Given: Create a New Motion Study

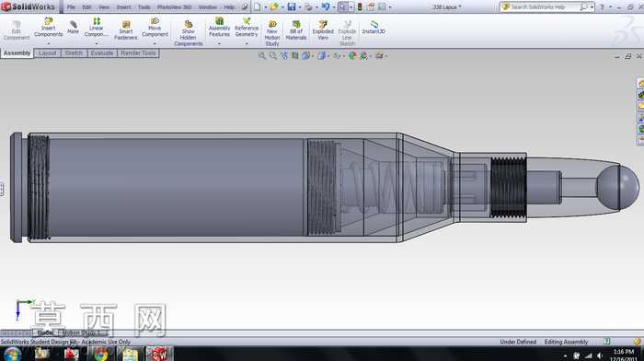Looking at the screenshot, I should point(272,33).
